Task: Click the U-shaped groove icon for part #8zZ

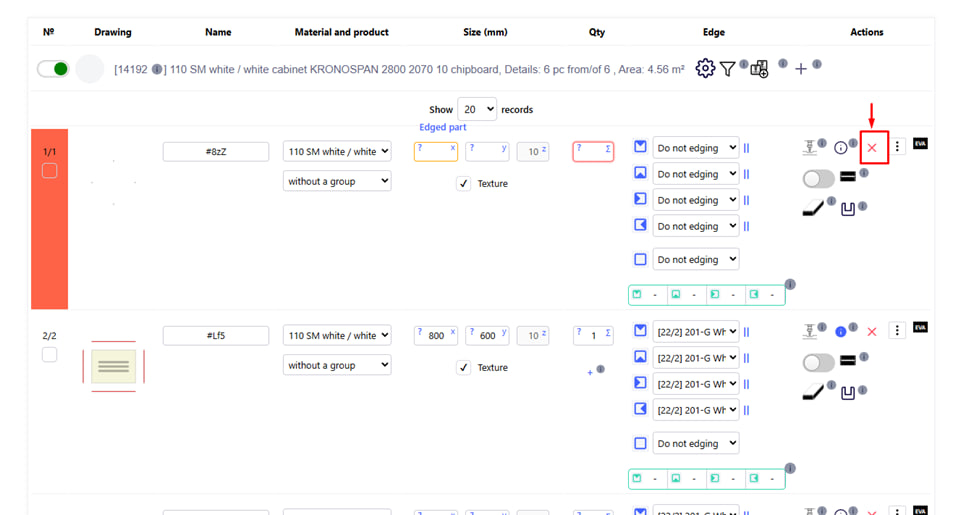Action: click(x=848, y=210)
